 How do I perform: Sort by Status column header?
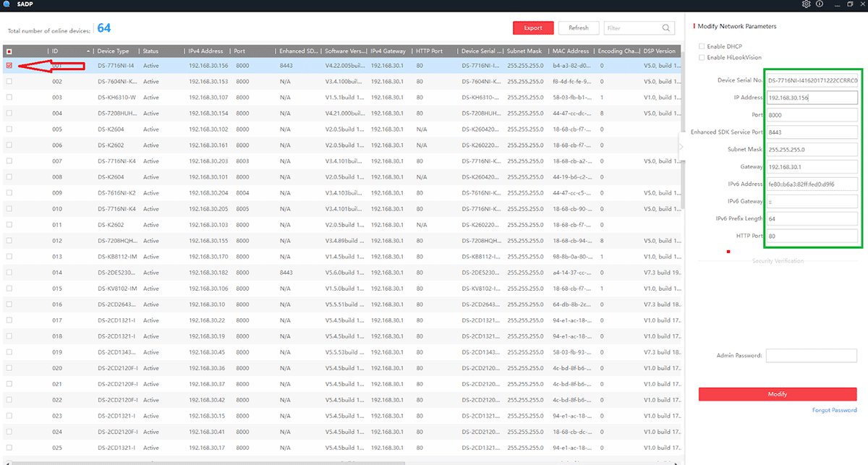pos(150,51)
